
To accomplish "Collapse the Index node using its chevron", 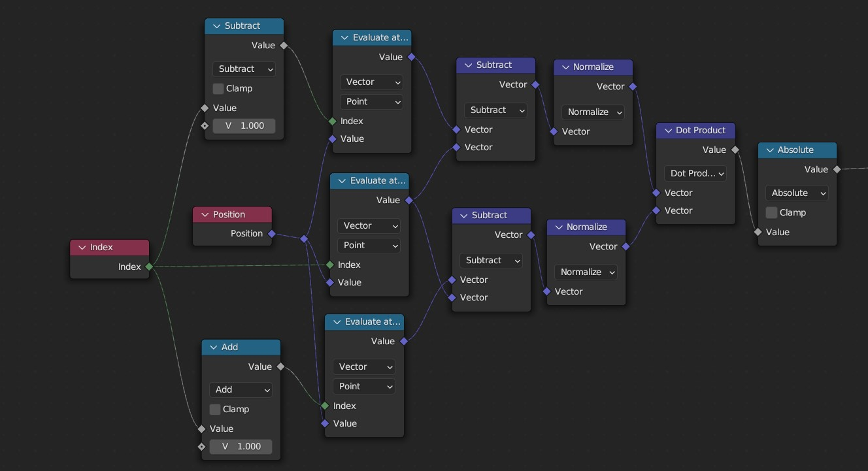I will tap(82, 248).
